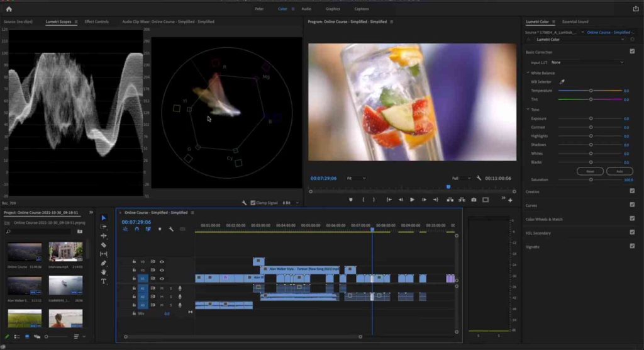Viewport: 644px width, 350px height.
Task: Switch to the Audio workspace
Action: point(306,9)
